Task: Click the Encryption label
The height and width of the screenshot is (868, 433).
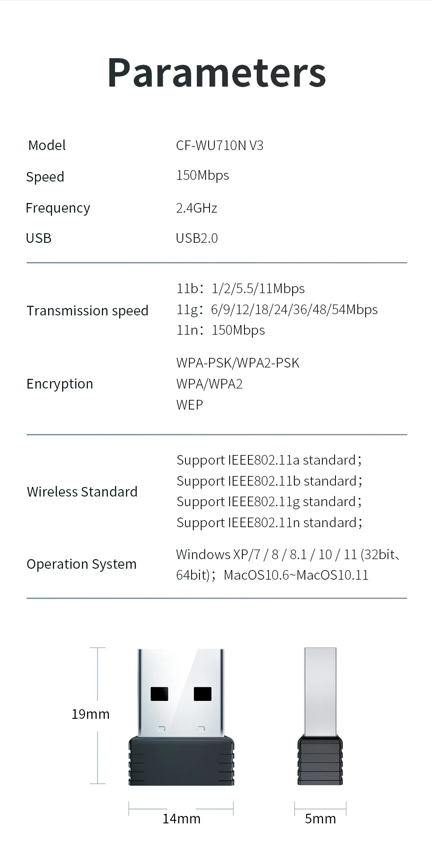Action: click(x=60, y=384)
